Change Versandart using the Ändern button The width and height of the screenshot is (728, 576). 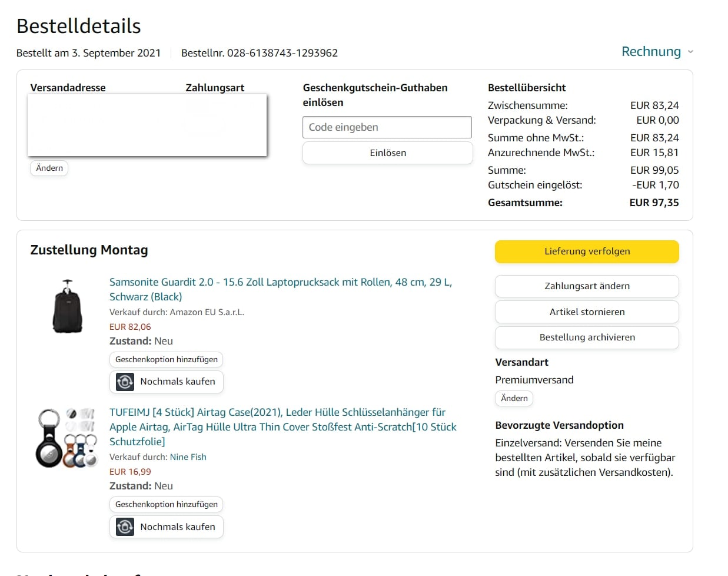click(x=514, y=399)
